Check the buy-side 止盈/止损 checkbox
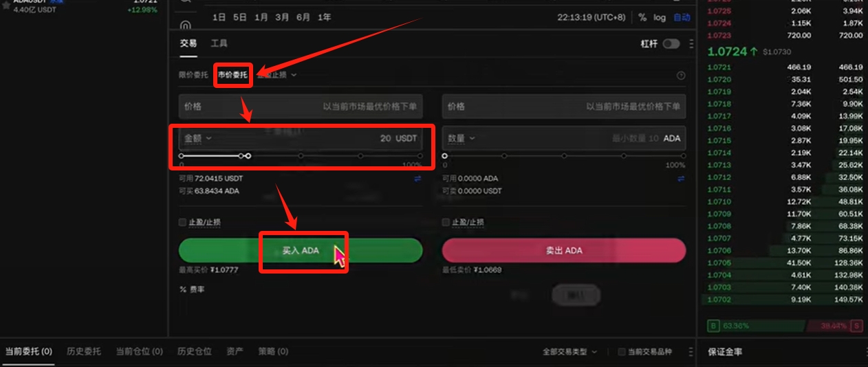868x367 pixels. pyautogui.click(x=182, y=223)
